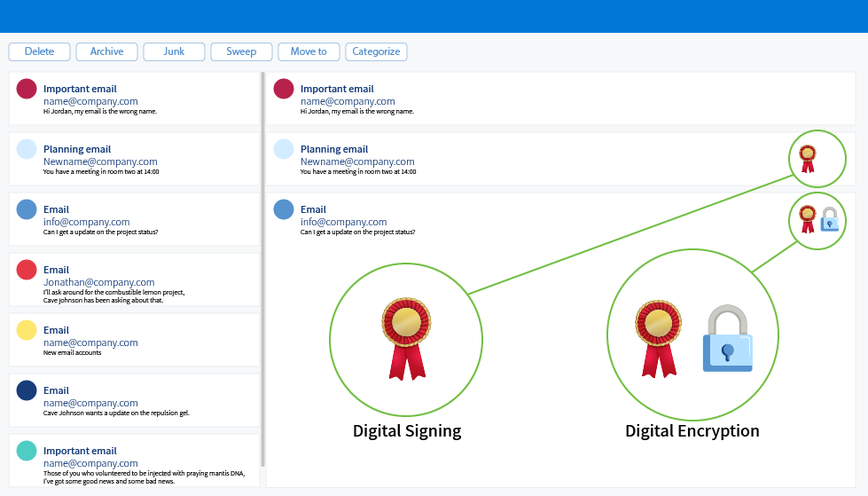Click the Delete button
Viewport: 868px width, 496px height.
click(39, 51)
